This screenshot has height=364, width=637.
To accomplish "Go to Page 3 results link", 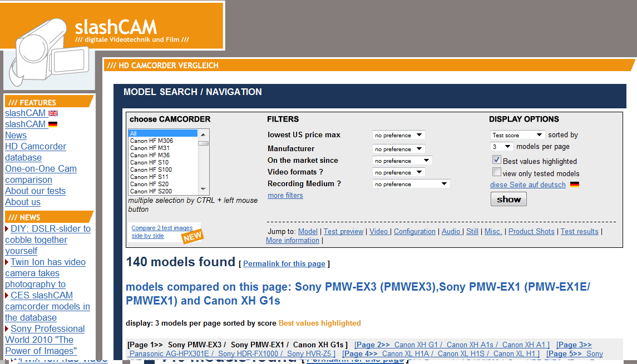I will pyautogui.click(x=574, y=345).
